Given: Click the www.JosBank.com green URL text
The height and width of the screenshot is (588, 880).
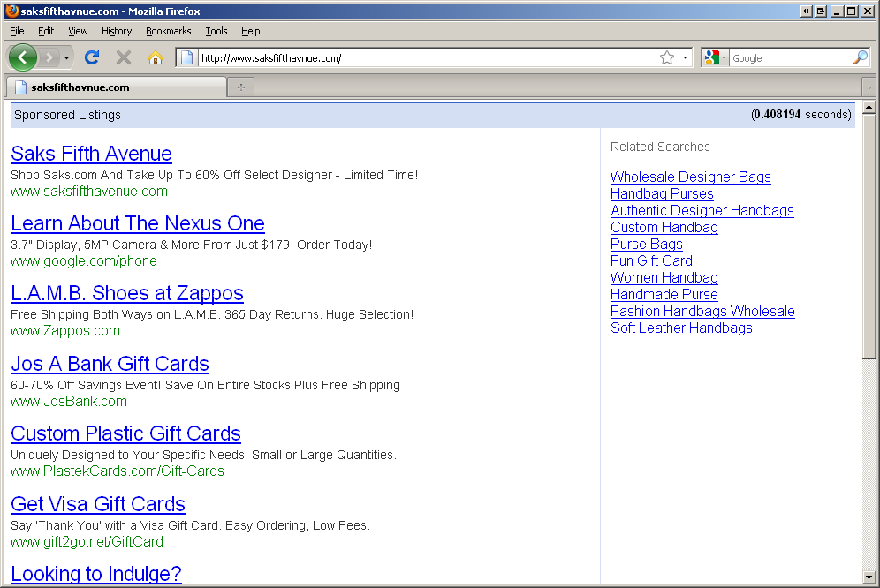Looking at the screenshot, I should tap(68, 401).
